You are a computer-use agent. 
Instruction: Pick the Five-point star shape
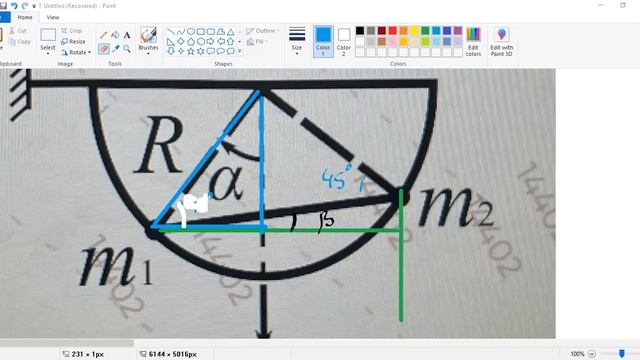click(x=191, y=51)
